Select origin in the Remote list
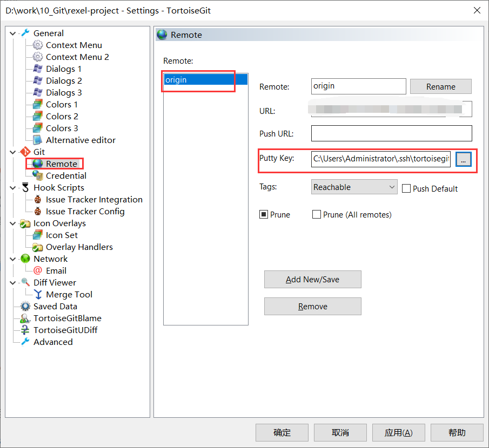489x448 pixels. pyautogui.click(x=206, y=80)
